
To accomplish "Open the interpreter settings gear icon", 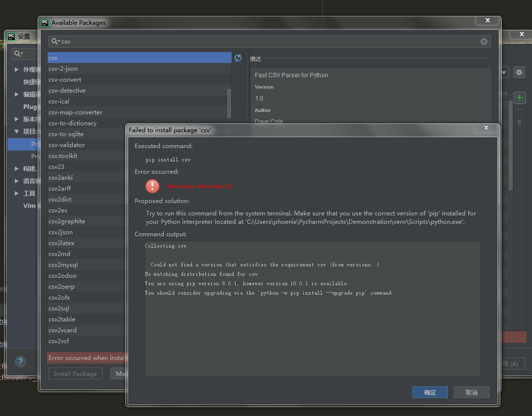I will (x=519, y=72).
